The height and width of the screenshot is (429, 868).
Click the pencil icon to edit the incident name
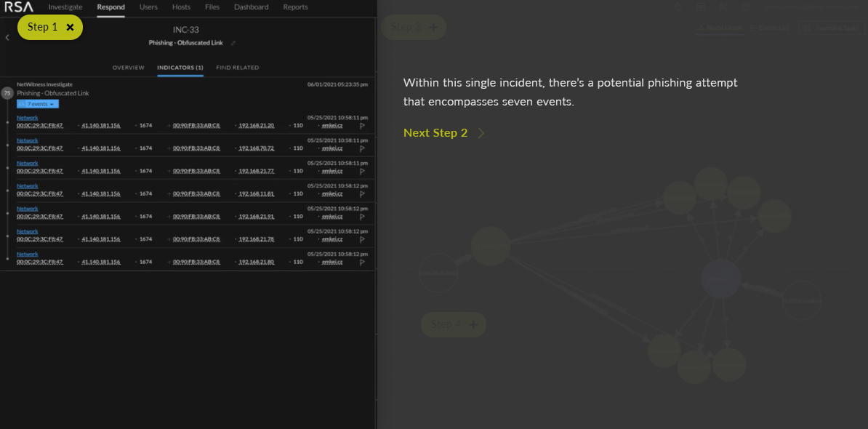pyautogui.click(x=232, y=43)
